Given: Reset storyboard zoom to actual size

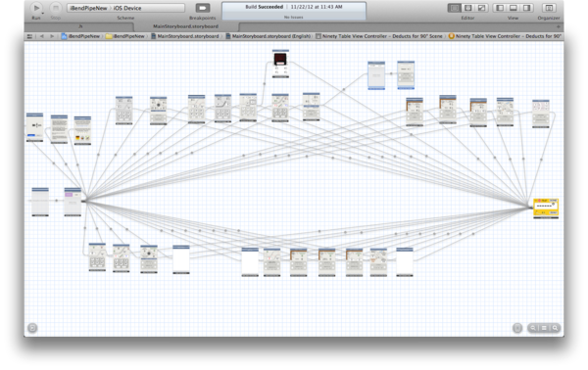Looking at the screenshot, I should (x=544, y=328).
